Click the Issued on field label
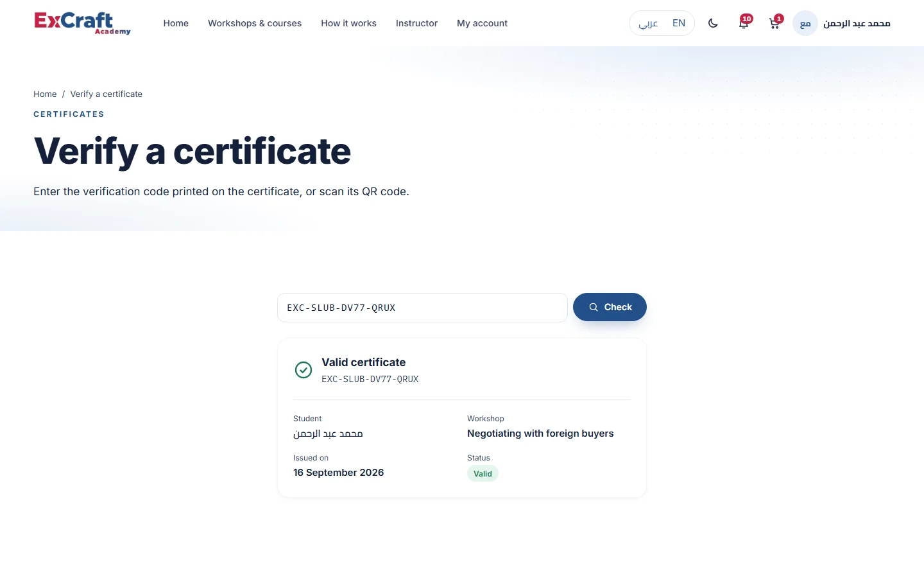924x578 pixels. pos(311,458)
